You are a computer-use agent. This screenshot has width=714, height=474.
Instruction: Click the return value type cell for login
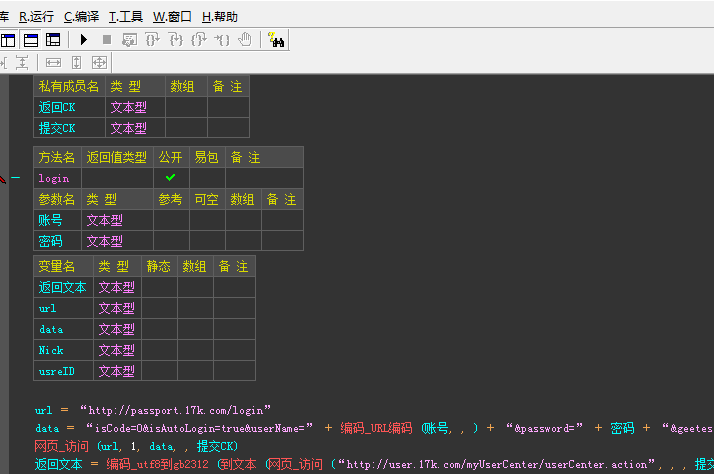click(117, 178)
